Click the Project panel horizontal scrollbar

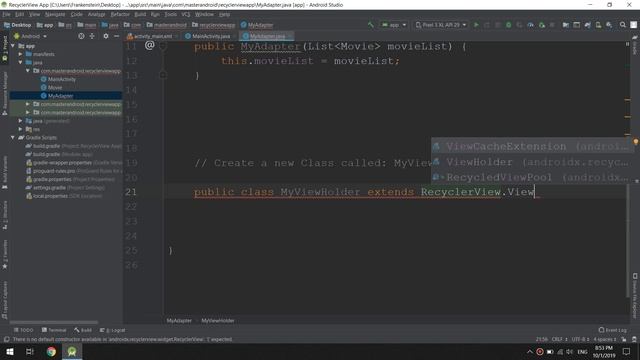coord(53,322)
